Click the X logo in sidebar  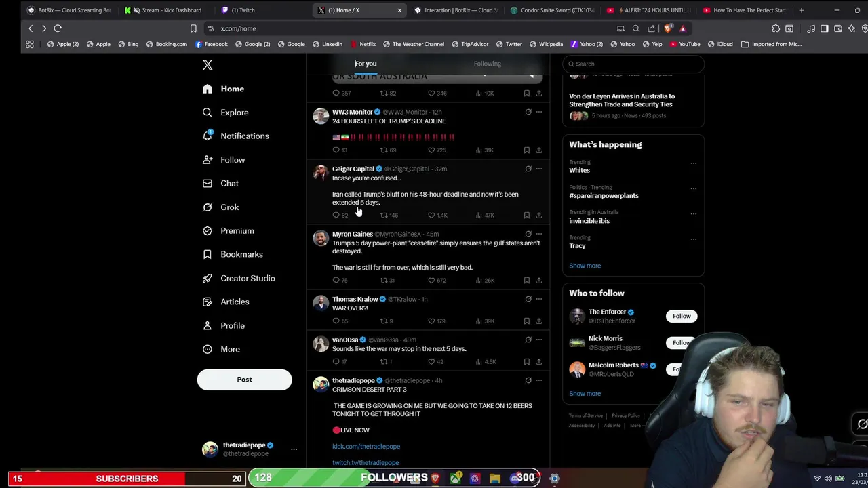208,65
